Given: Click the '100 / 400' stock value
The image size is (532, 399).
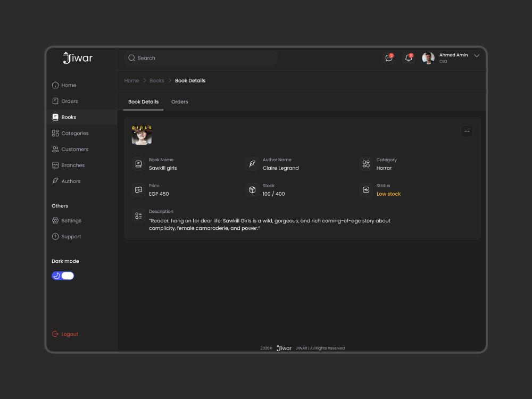Looking at the screenshot, I should click(273, 194).
